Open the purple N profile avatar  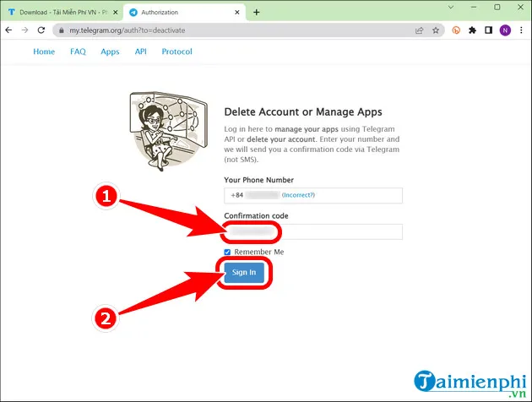505,30
